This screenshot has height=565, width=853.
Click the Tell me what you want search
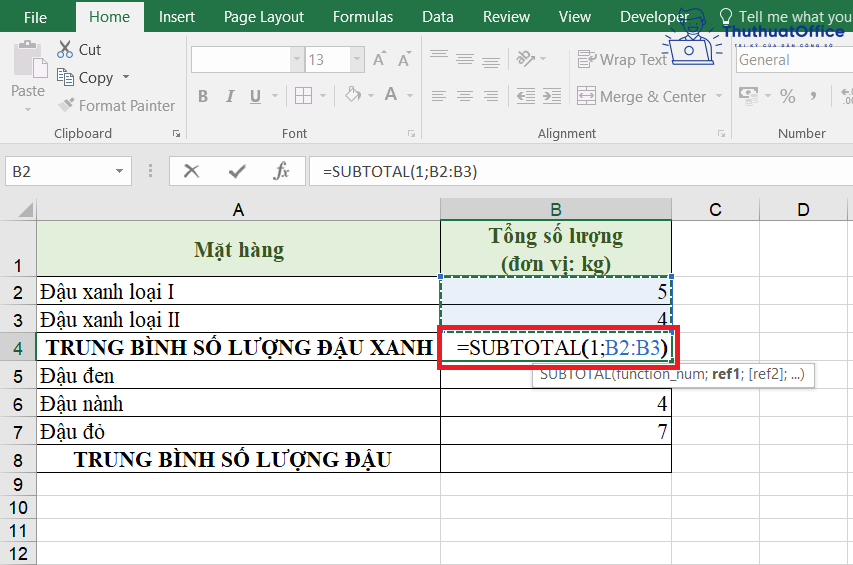point(786,17)
